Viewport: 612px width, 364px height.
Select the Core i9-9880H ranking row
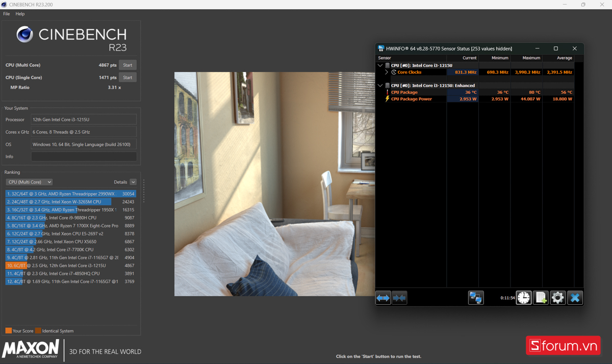tap(71, 218)
